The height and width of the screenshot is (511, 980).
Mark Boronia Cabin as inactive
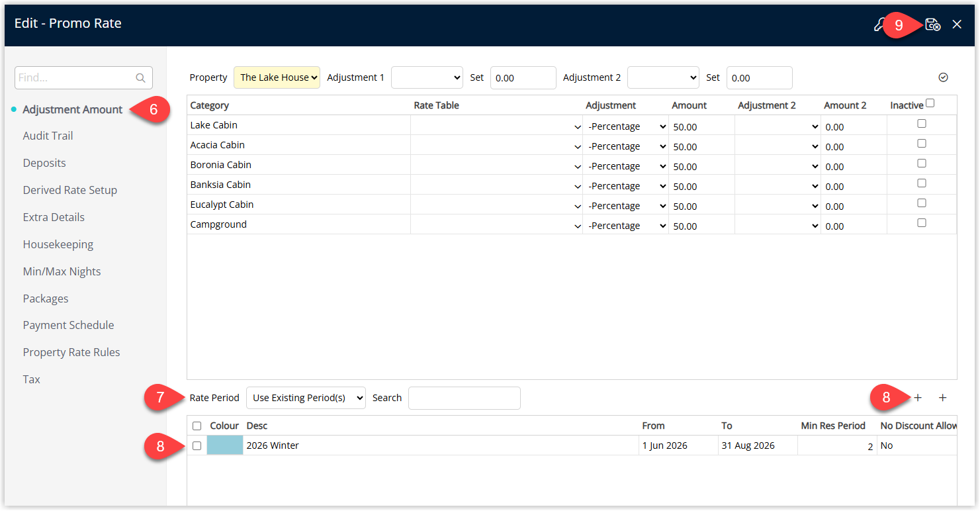[922, 163]
